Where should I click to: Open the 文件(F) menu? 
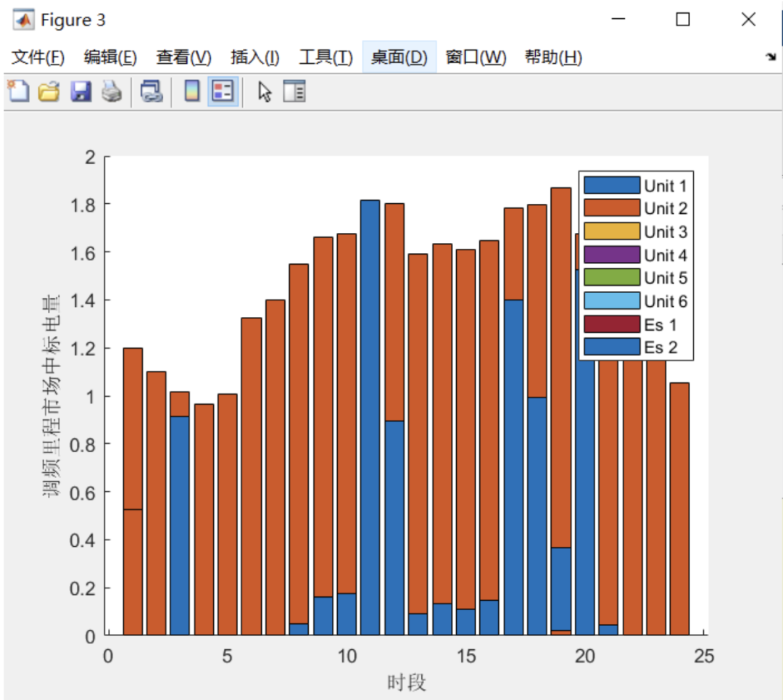[x=38, y=57]
